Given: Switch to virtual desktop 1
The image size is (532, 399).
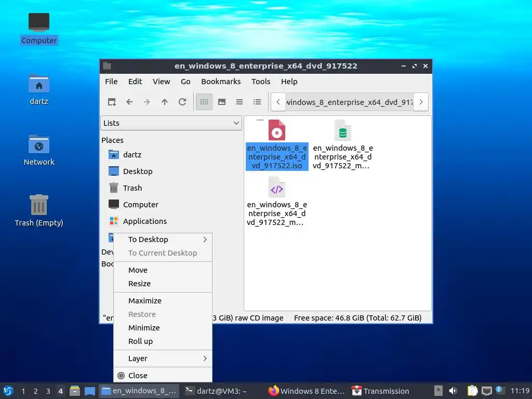Looking at the screenshot, I should pyautogui.click(x=23, y=391).
